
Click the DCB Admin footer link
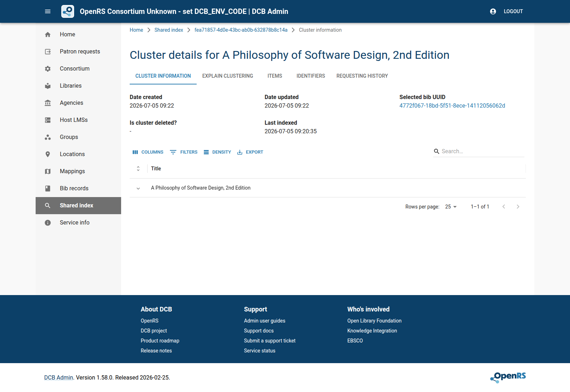(58, 377)
